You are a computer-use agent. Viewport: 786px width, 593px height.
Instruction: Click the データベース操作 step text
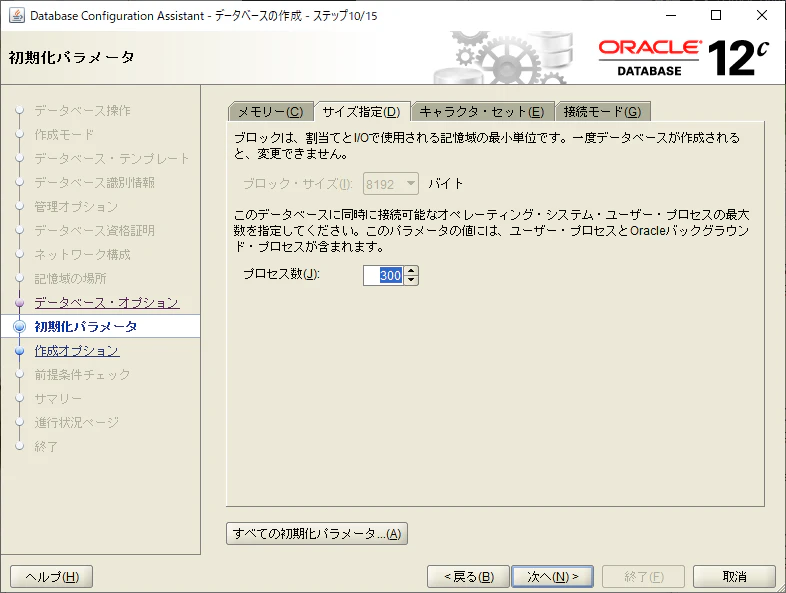point(82,111)
